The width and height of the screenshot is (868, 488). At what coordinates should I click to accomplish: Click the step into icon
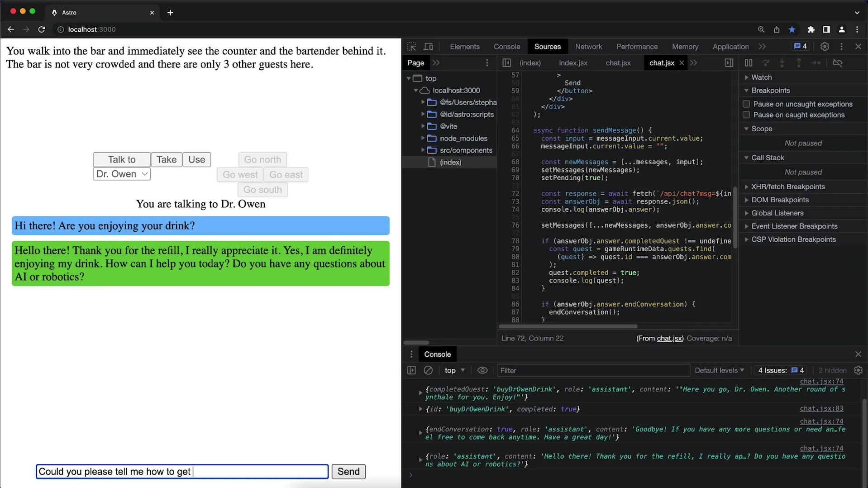click(782, 63)
